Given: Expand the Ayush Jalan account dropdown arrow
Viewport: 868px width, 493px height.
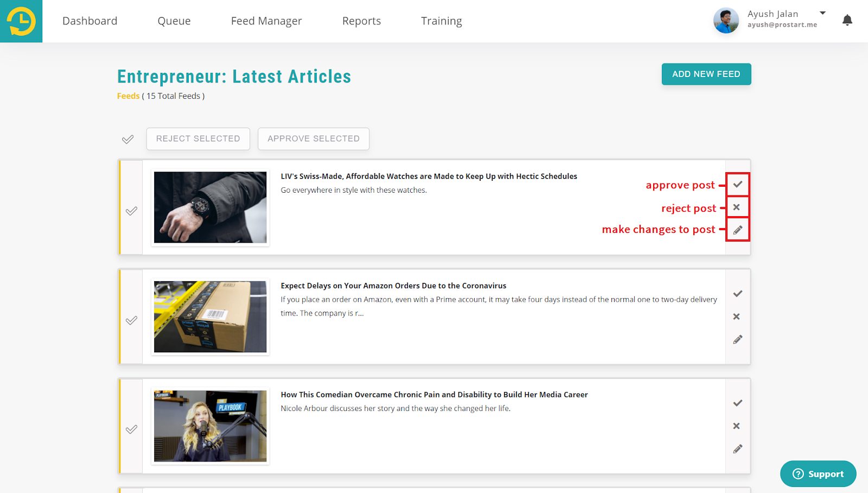Looking at the screenshot, I should [822, 13].
